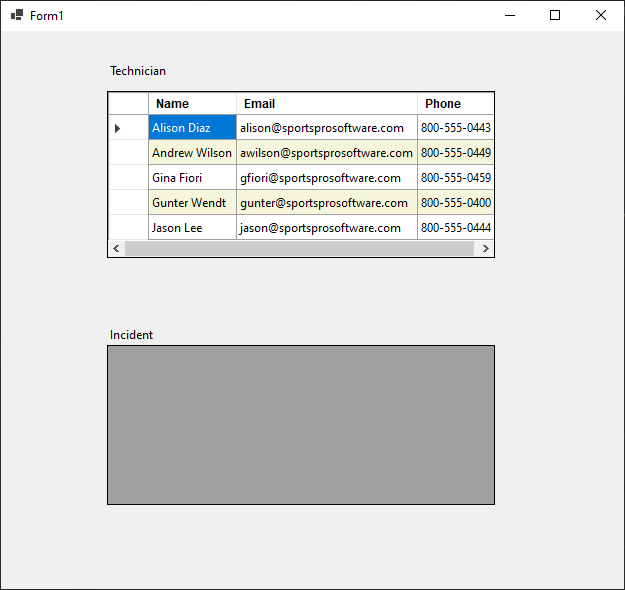Click alison@sportsprosoftware.com email cell
This screenshot has height=590, width=625.
[327, 128]
